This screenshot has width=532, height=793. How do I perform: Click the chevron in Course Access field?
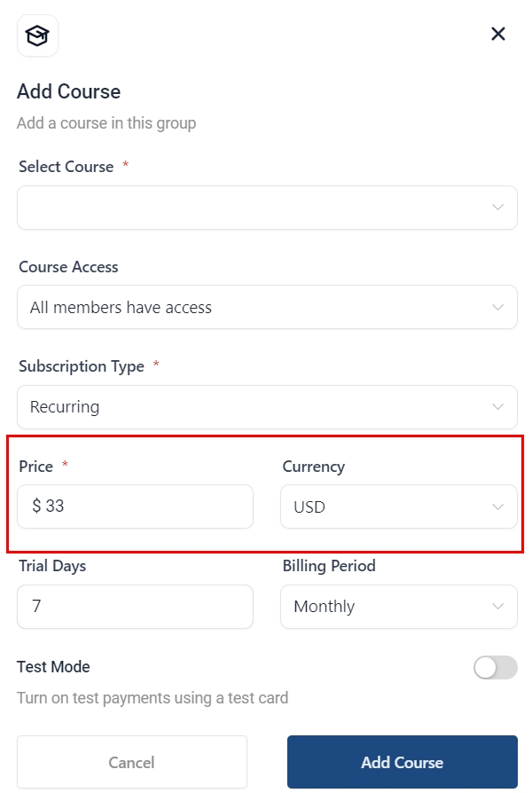click(497, 308)
